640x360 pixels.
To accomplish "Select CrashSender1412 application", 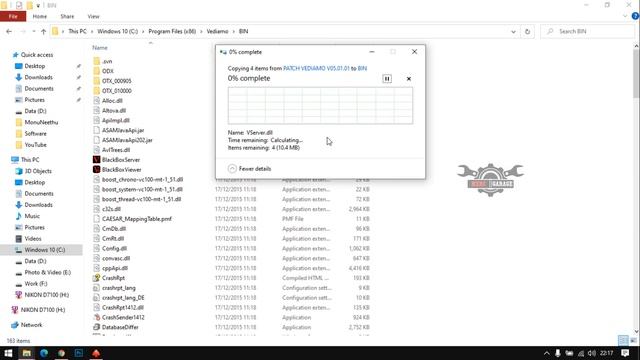I will pyautogui.click(x=123, y=317).
